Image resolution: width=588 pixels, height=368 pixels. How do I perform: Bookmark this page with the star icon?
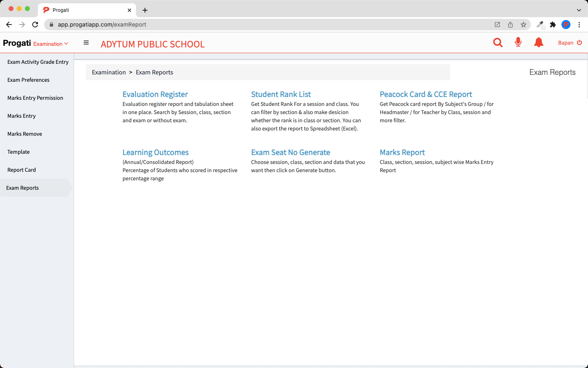click(523, 25)
